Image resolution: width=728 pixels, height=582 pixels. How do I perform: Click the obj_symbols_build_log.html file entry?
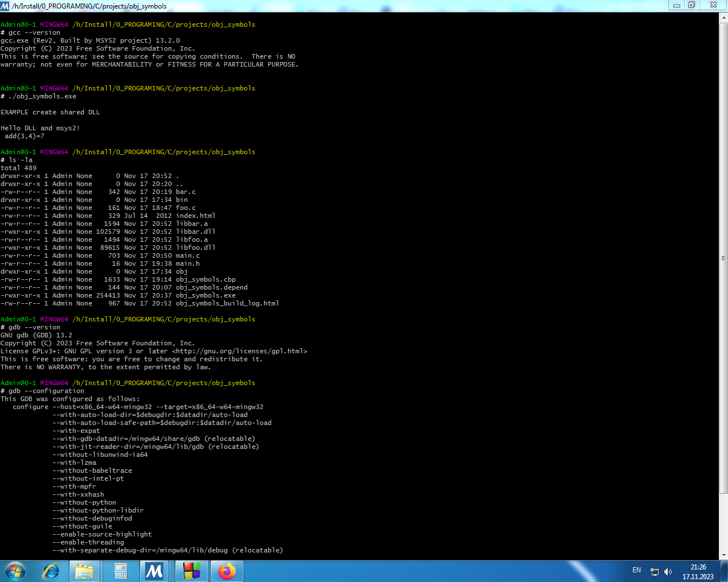click(140, 303)
